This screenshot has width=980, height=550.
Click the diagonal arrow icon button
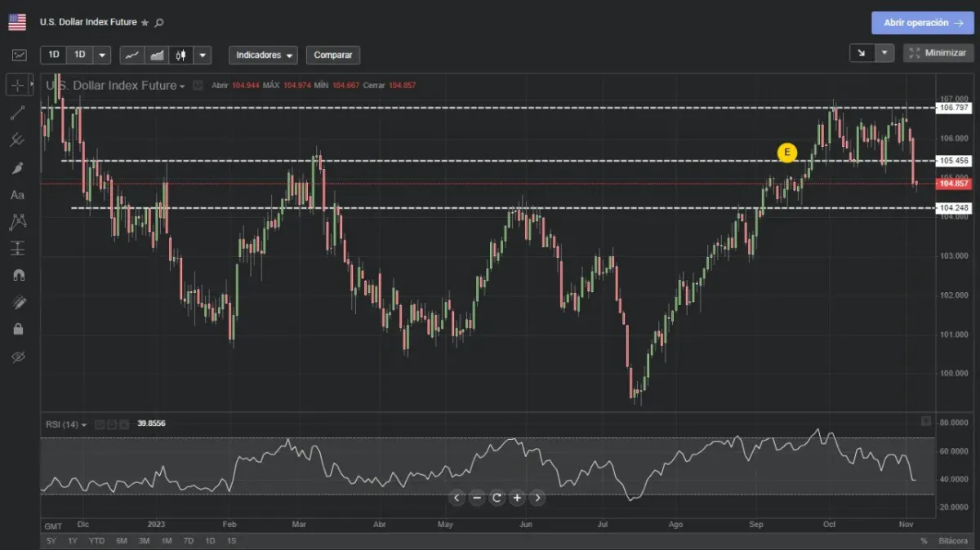coord(862,53)
